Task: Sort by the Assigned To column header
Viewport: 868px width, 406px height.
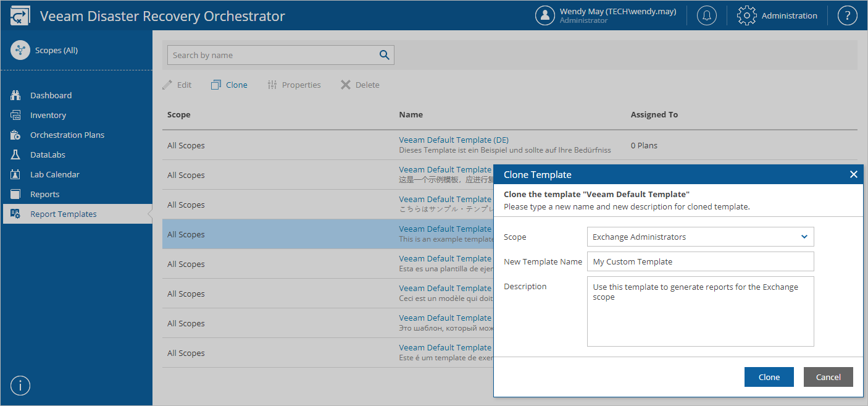Action: 654,114
